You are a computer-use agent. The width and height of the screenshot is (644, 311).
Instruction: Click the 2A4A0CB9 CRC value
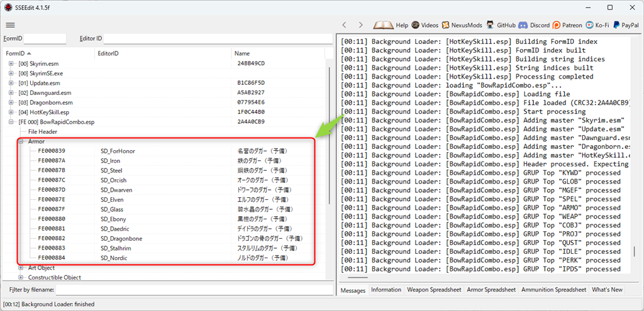pyautogui.click(x=251, y=122)
